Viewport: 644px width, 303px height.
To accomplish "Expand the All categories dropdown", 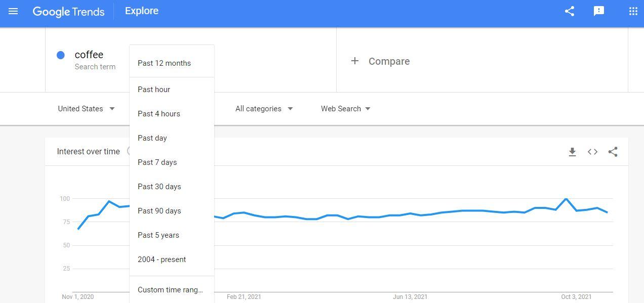I will pyautogui.click(x=264, y=109).
